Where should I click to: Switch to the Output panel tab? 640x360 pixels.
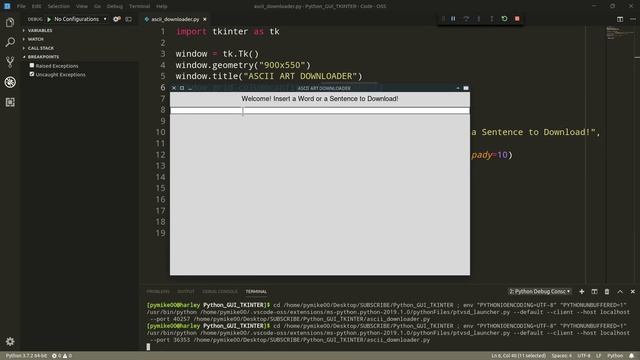[x=186, y=291]
